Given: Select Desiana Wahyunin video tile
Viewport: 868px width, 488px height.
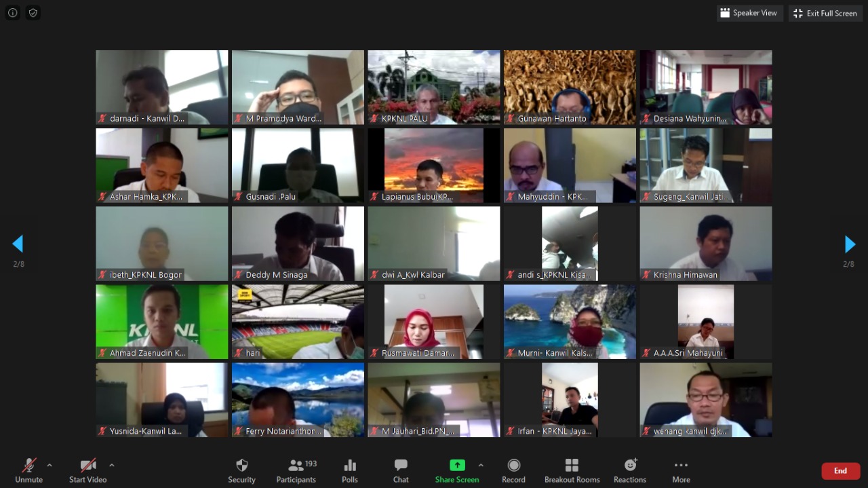Looking at the screenshot, I should pos(706,88).
